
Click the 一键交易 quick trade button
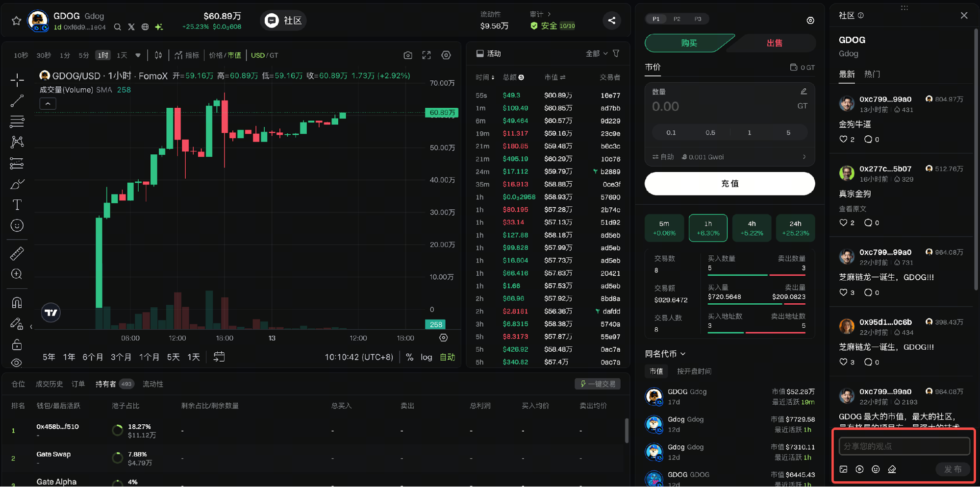point(598,384)
